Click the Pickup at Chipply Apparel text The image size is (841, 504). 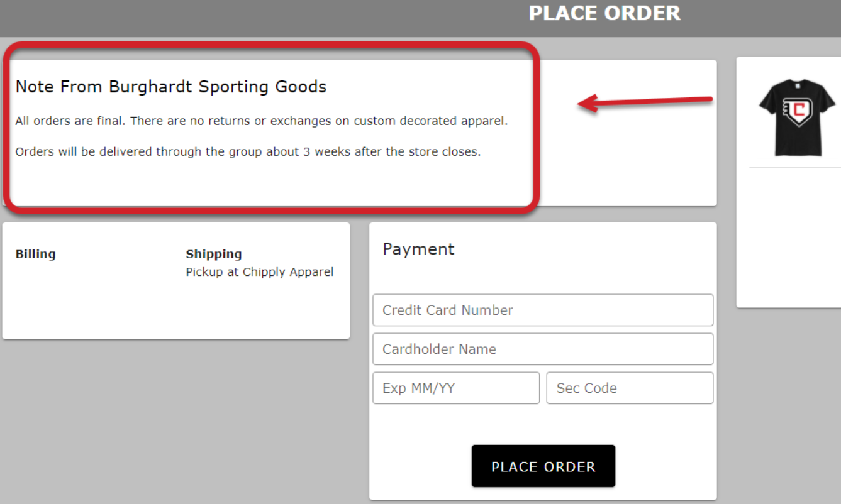(x=260, y=272)
